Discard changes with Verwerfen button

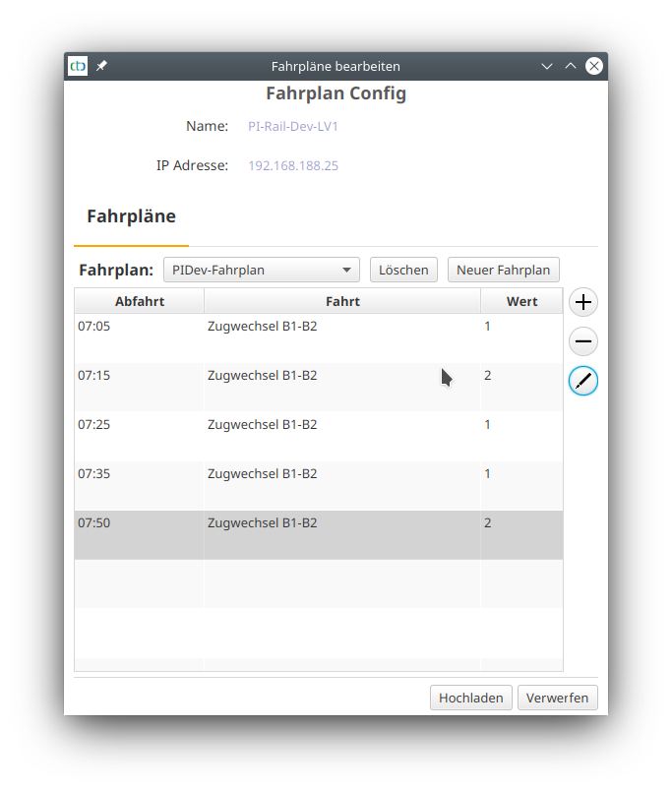pyautogui.click(x=557, y=698)
